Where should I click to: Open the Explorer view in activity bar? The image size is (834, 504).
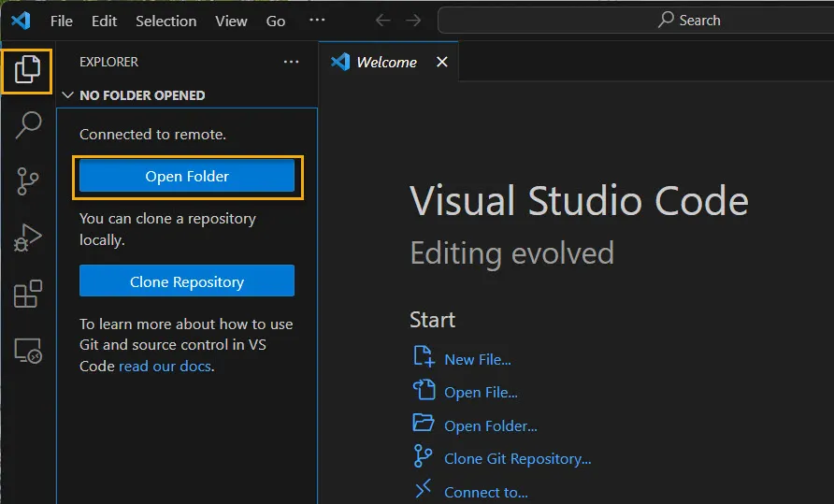click(27, 70)
